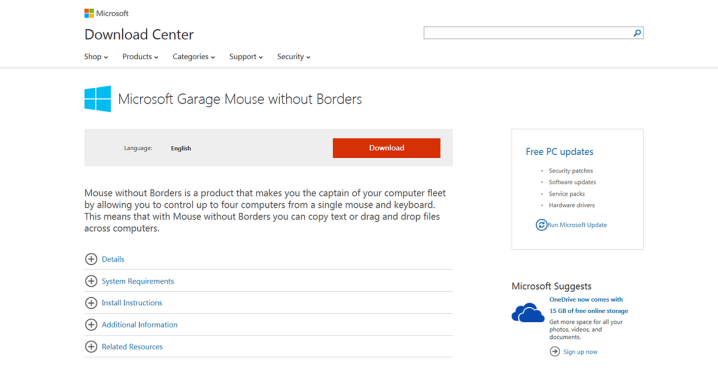
Task: Click the Sign up now arrow icon
Action: 555,351
